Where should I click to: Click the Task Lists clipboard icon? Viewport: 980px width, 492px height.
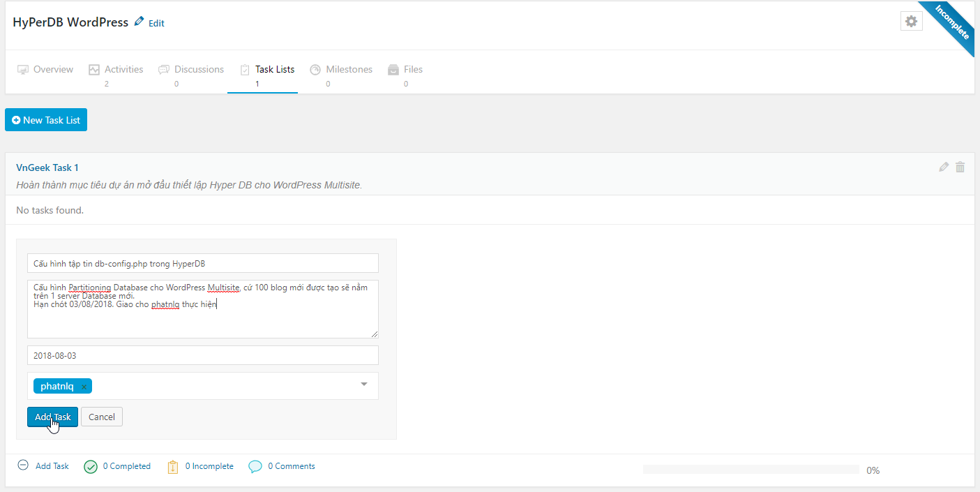pyautogui.click(x=245, y=70)
